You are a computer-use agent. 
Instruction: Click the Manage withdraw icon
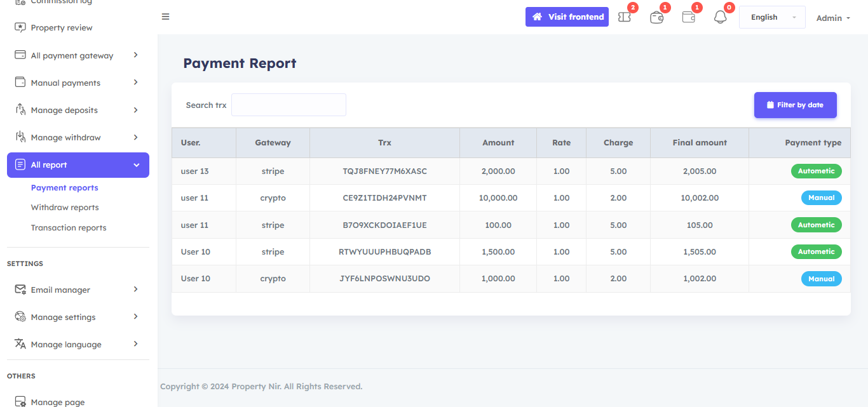20,137
